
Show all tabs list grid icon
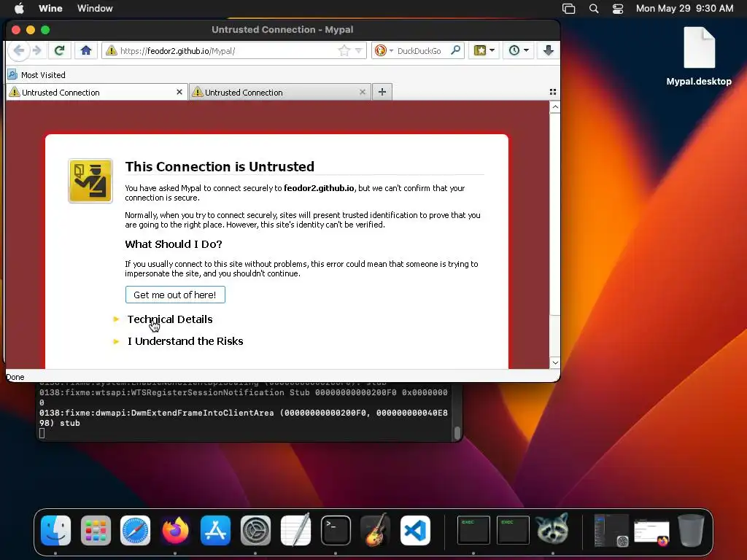click(553, 92)
